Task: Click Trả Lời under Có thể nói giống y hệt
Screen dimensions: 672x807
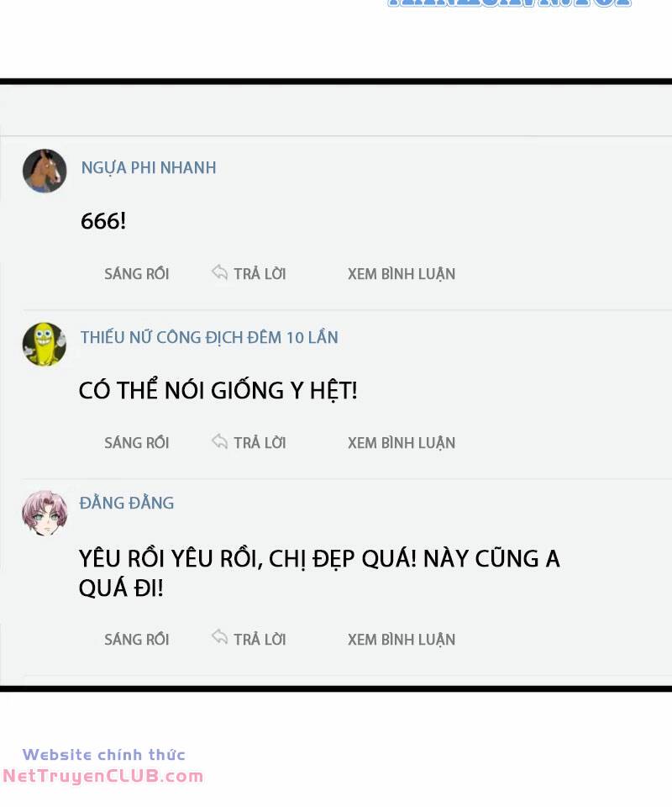Action: point(260,443)
